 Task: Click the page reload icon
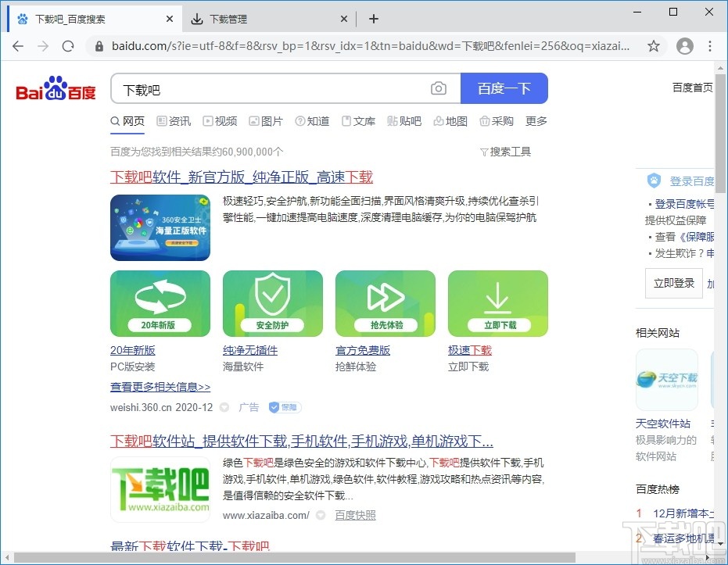tap(68, 46)
